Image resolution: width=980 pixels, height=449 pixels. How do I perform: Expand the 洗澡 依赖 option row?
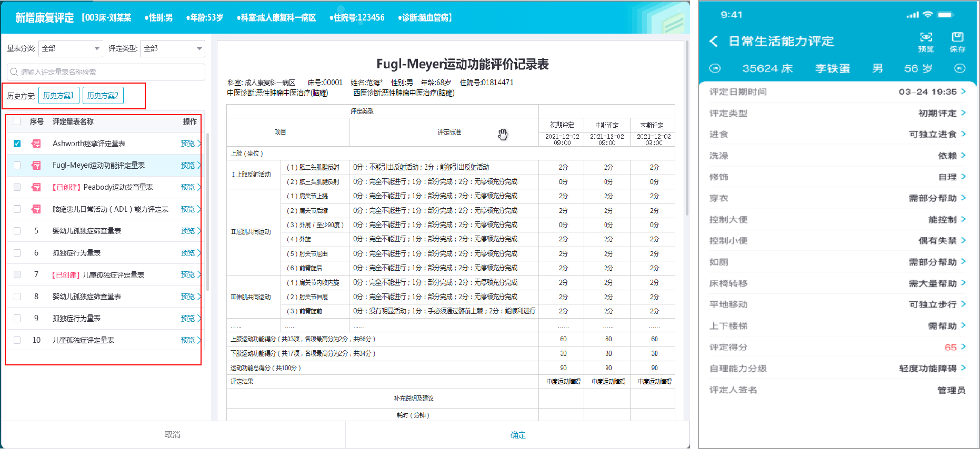(837, 156)
